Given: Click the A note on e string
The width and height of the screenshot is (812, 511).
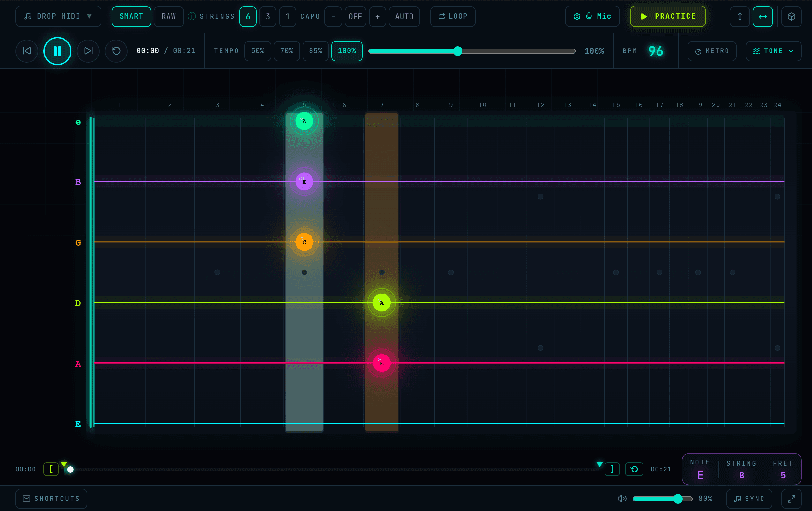Looking at the screenshot, I should coord(304,121).
